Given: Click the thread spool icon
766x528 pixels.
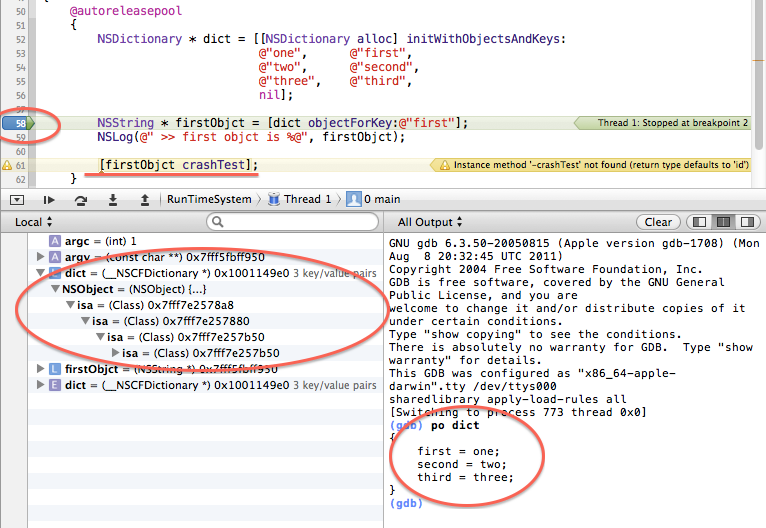Looking at the screenshot, I should (x=274, y=199).
